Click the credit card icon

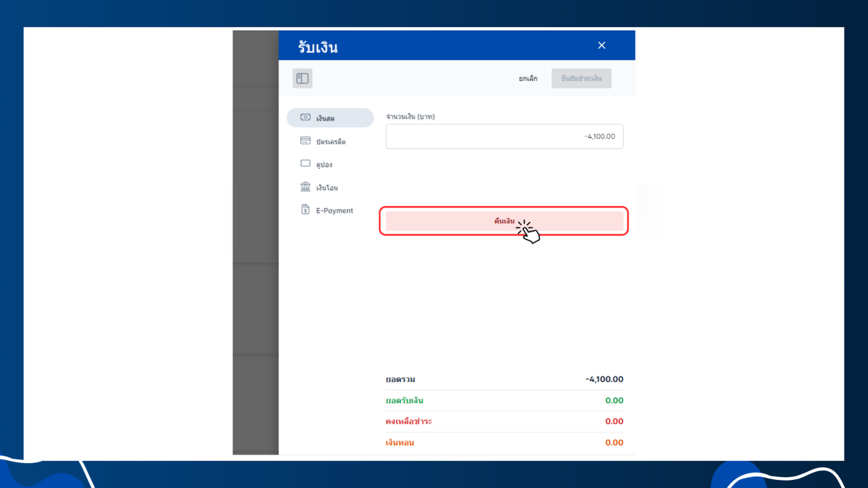[305, 141]
